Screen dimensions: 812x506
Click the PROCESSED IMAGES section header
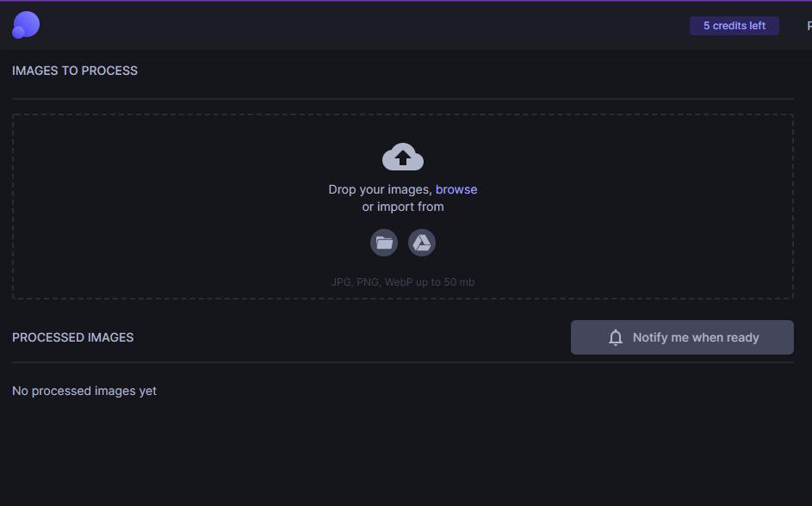(73, 337)
